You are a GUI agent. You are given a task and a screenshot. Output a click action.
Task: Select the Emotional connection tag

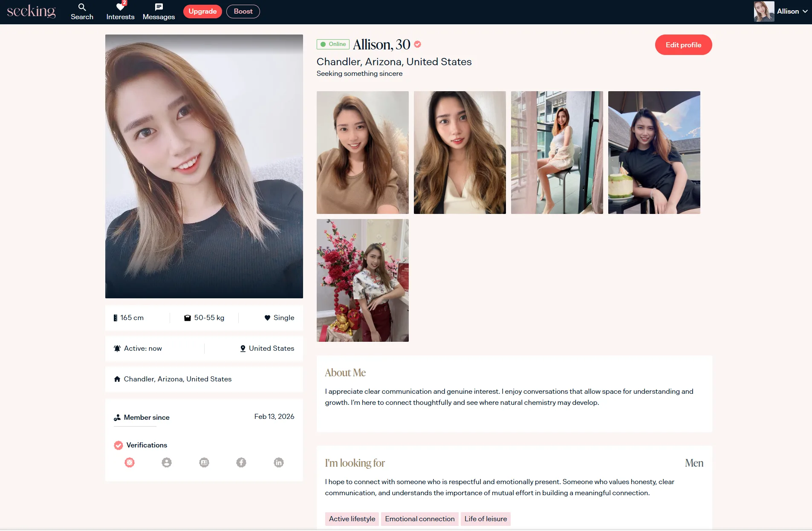tap(419, 519)
